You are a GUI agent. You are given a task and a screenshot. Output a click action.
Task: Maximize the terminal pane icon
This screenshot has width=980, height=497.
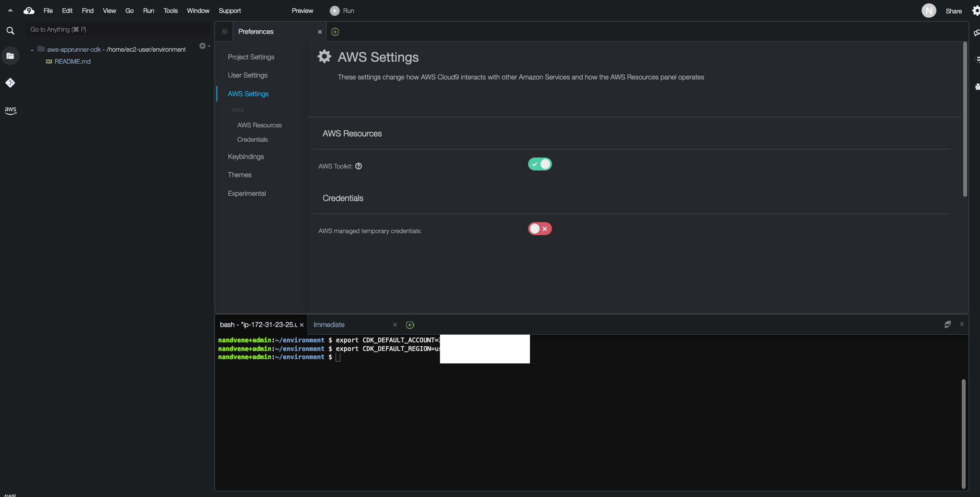pos(947,324)
